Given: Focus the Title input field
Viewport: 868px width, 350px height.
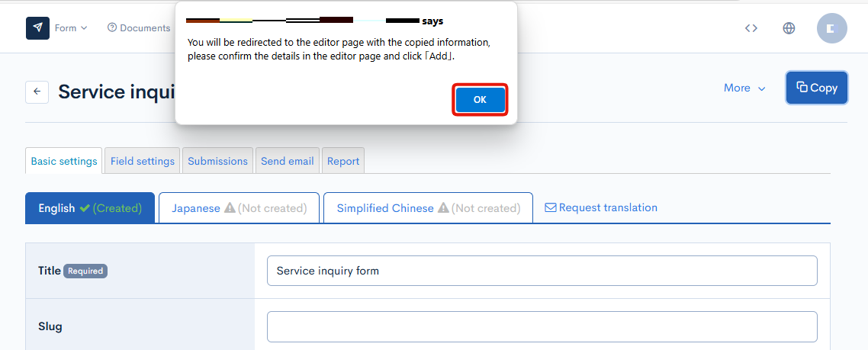Looking at the screenshot, I should (542, 271).
